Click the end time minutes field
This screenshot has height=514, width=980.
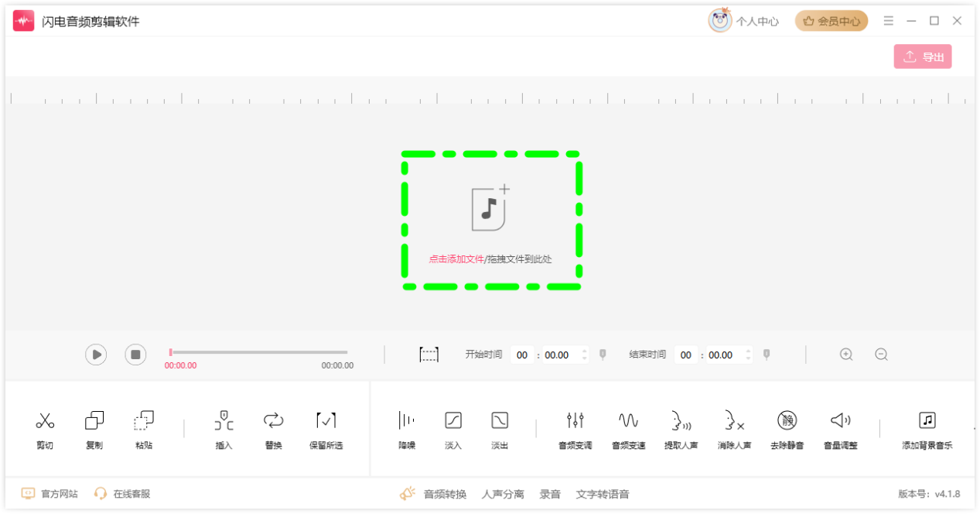(x=686, y=355)
